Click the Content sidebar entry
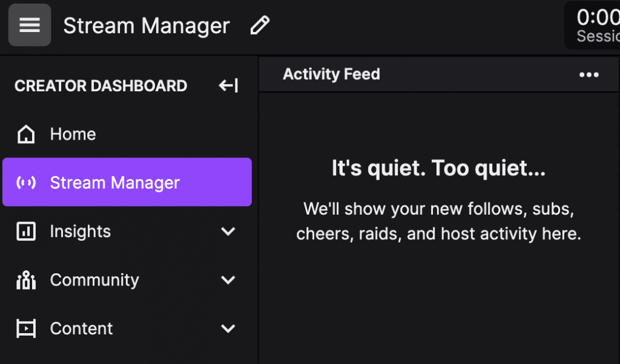Screen dimensions: 620x364 [81, 328]
